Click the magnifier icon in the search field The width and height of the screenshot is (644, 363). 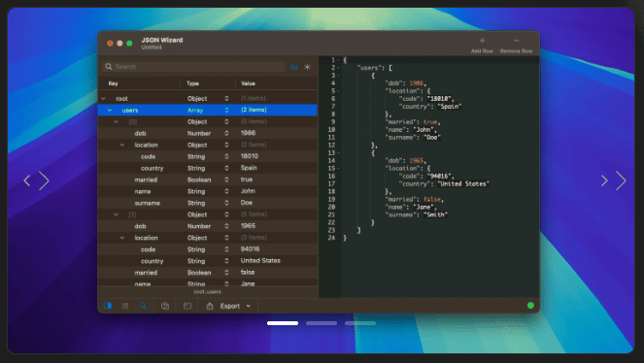pyautogui.click(x=109, y=66)
